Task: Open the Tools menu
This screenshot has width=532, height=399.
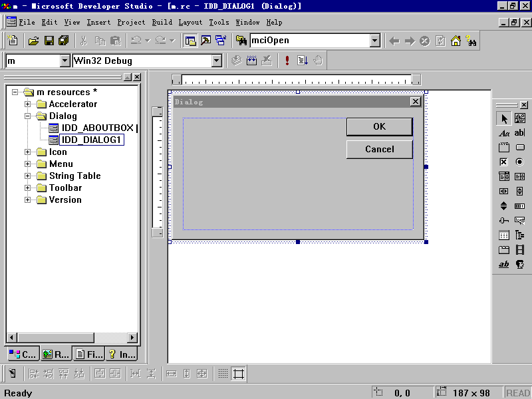Action: (x=219, y=23)
